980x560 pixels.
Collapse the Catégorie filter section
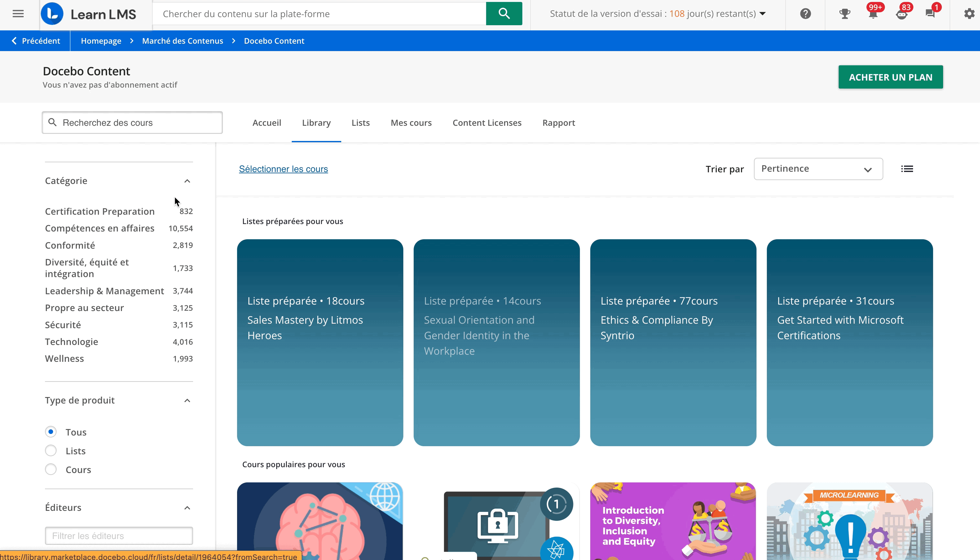click(187, 181)
